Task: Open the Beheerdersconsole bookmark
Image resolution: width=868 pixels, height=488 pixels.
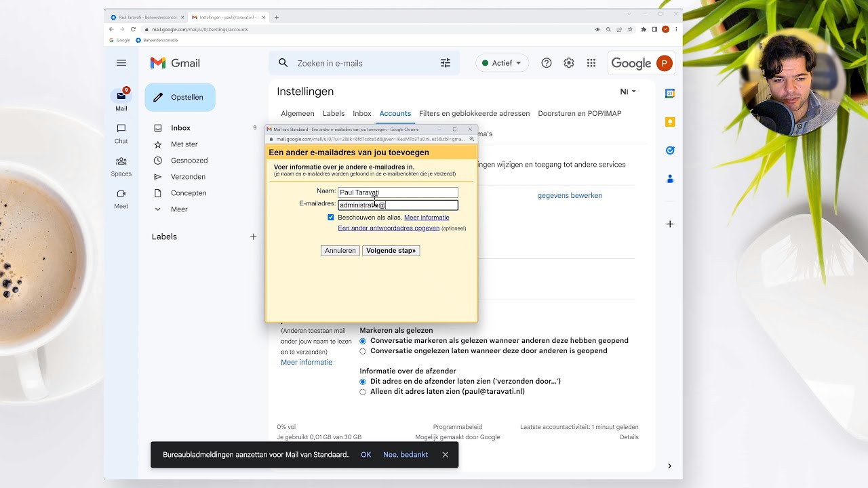Action: coord(157,40)
